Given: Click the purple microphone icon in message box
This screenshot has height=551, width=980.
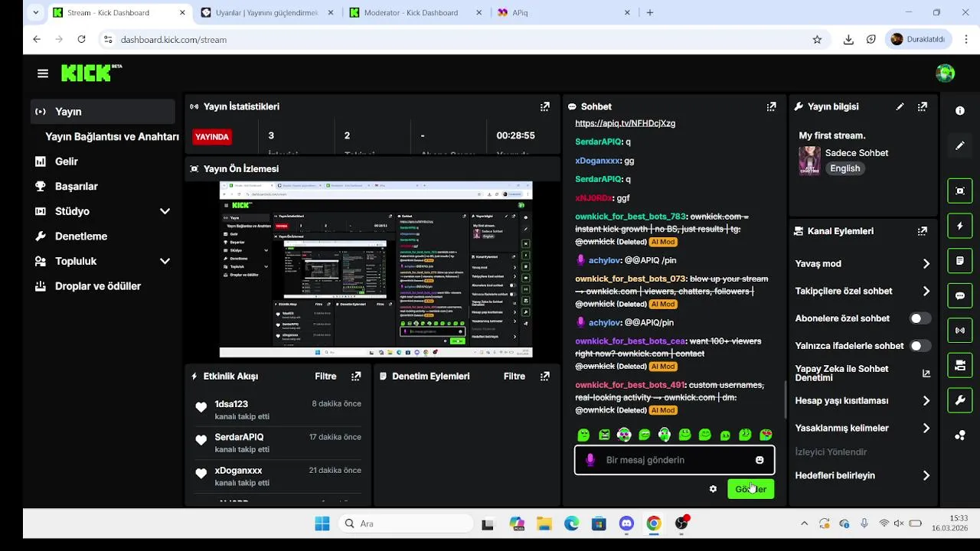Looking at the screenshot, I should click(590, 460).
